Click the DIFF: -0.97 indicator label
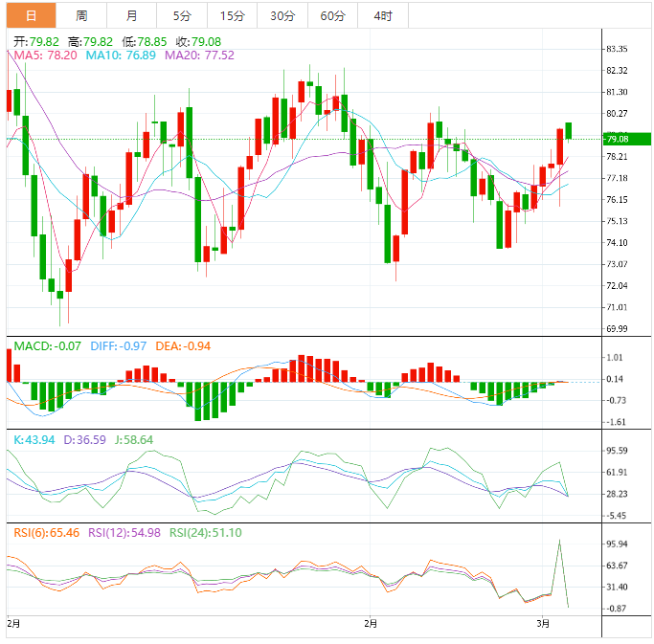This screenshot has width=654, height=644. [x=119, y=346]
